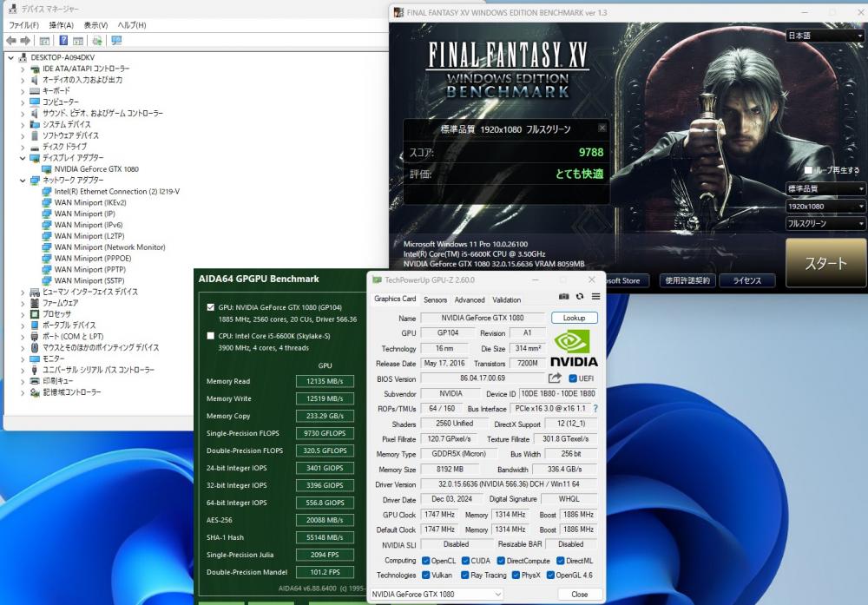This screenshot has height=605, width=868.
Task: Click the BIOS export share icon in GPU-Z
Action: pyautogui.click(x=555, y=378)
